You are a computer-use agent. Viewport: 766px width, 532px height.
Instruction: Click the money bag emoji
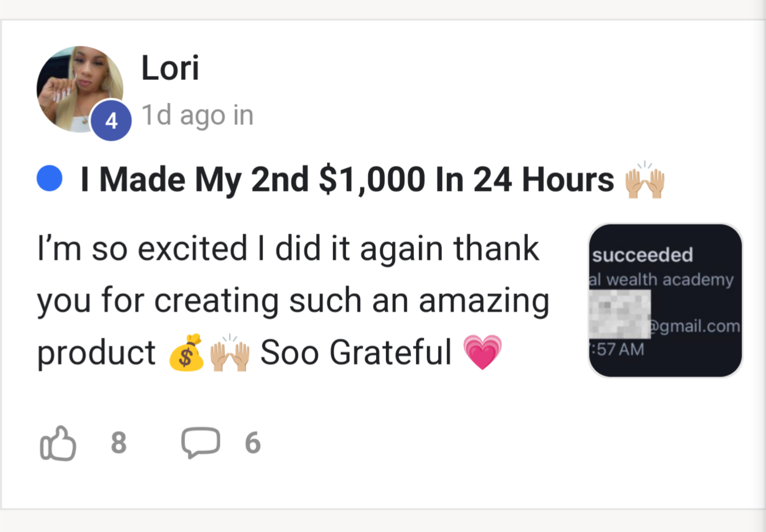pyautogui.click(x=186, y=353)
